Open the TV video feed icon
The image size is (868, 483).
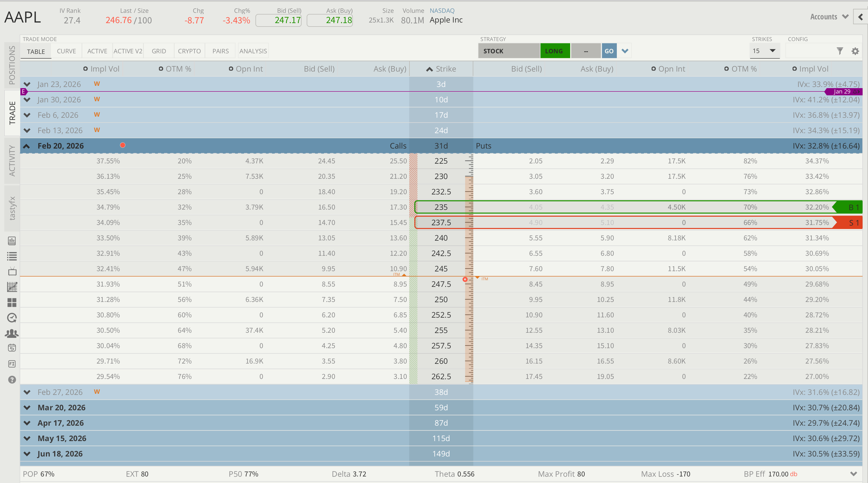(x=12, y=271)
